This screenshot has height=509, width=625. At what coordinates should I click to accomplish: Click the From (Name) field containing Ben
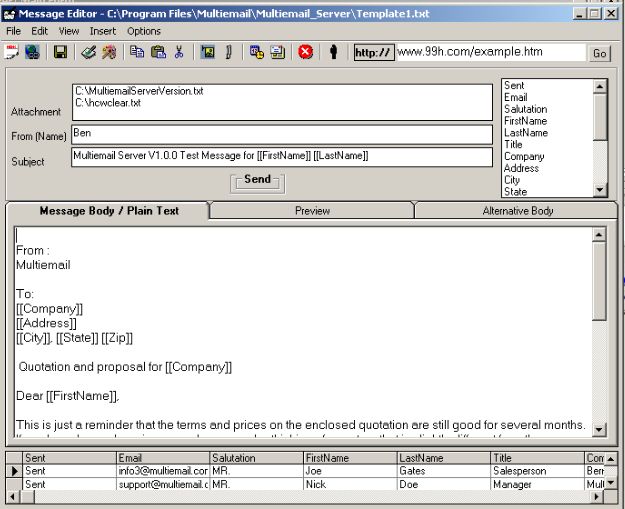(282, 134)
